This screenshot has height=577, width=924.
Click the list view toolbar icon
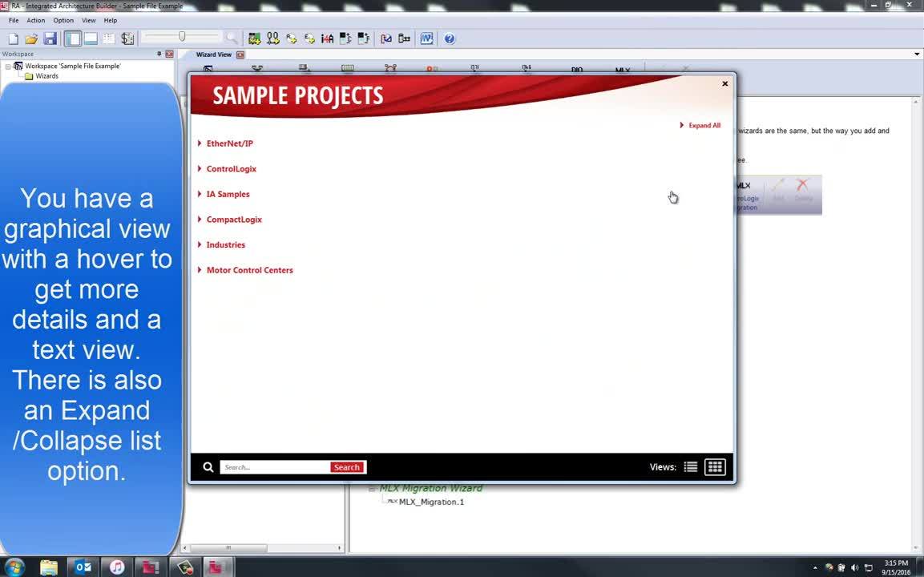coord(109,39)
